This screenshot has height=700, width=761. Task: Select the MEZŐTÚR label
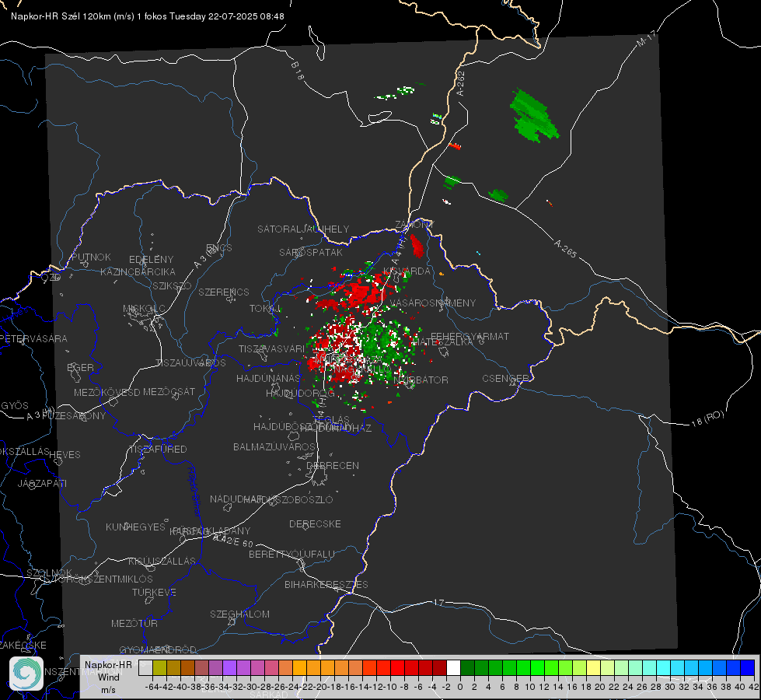[134, 623]
